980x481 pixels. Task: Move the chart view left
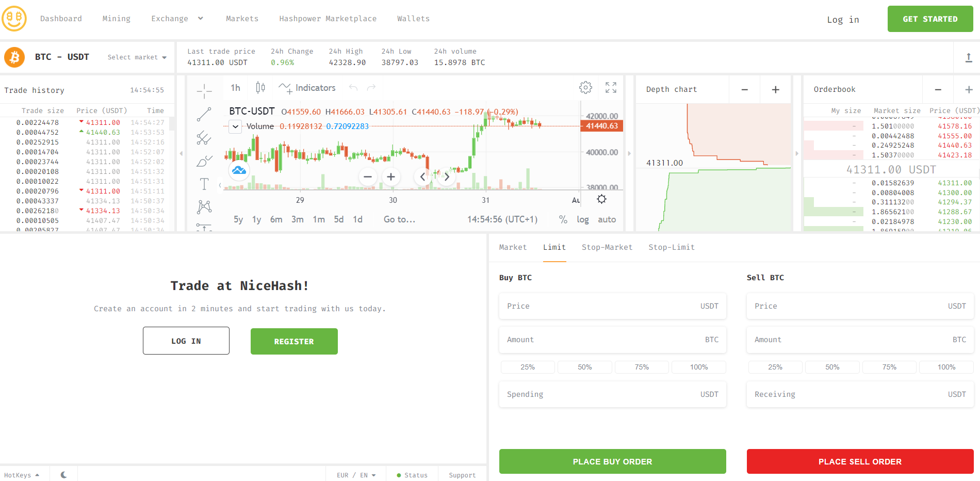click(422, 177)
